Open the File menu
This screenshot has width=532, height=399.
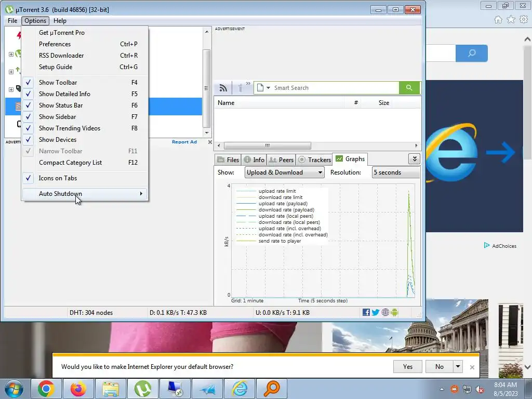pos(12,21)
